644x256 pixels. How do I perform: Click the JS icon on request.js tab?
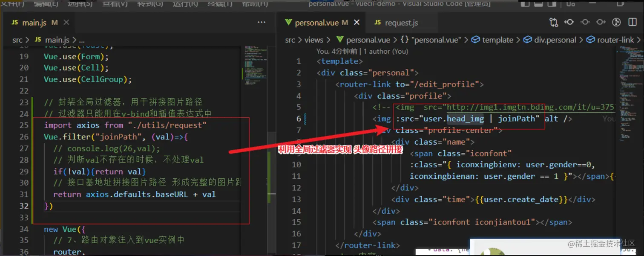(x=378, y=23)
